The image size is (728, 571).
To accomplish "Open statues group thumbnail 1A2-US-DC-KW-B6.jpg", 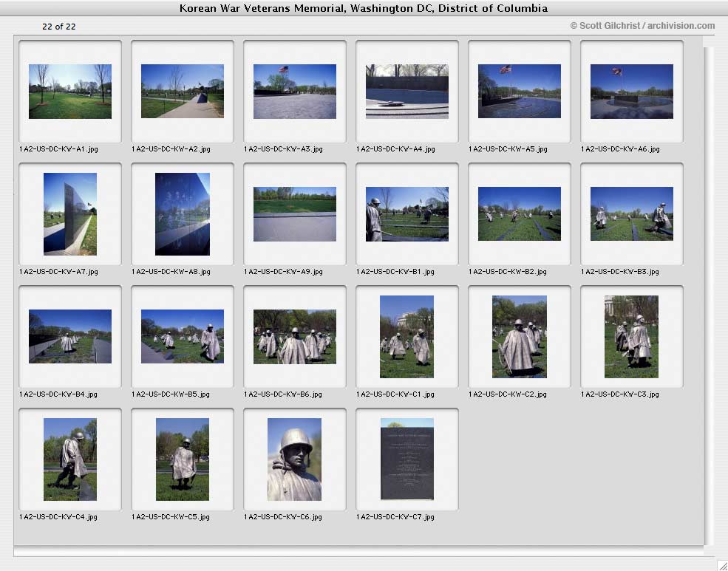I will tap(295, 337).
